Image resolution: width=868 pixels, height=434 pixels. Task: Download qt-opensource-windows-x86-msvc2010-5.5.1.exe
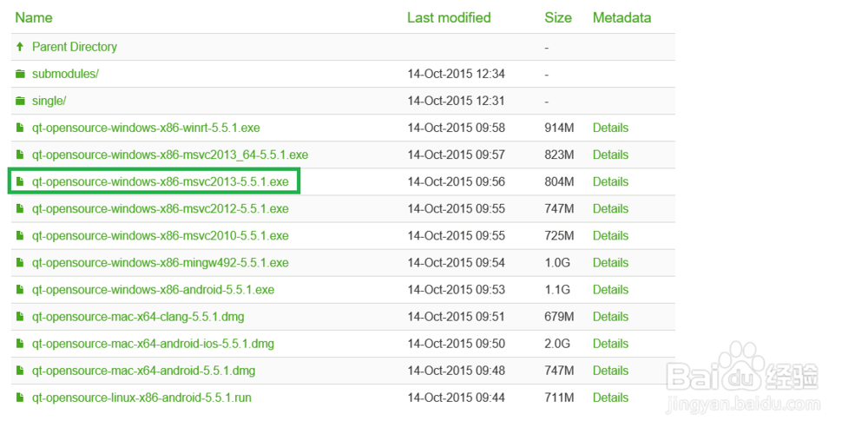161,236
